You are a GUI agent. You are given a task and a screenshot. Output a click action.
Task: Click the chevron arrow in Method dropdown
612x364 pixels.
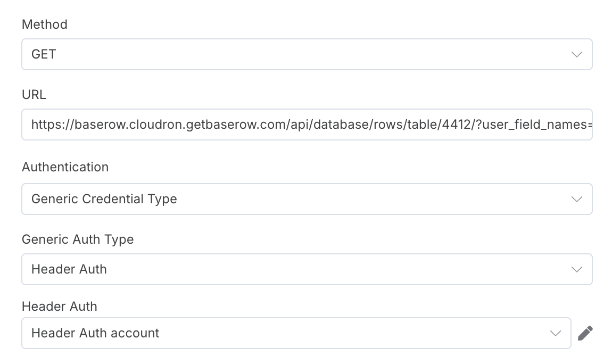pyautogui.click(x=576, y=54)
